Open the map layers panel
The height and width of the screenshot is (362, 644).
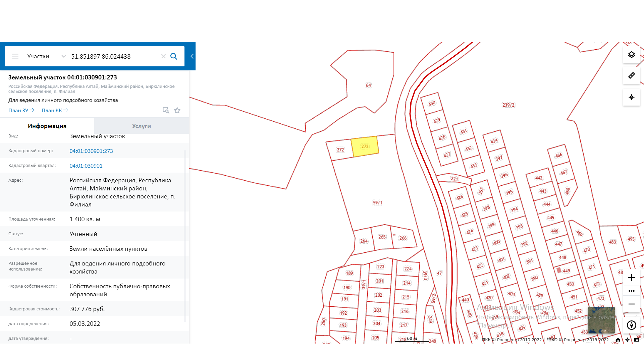[631, 55]
